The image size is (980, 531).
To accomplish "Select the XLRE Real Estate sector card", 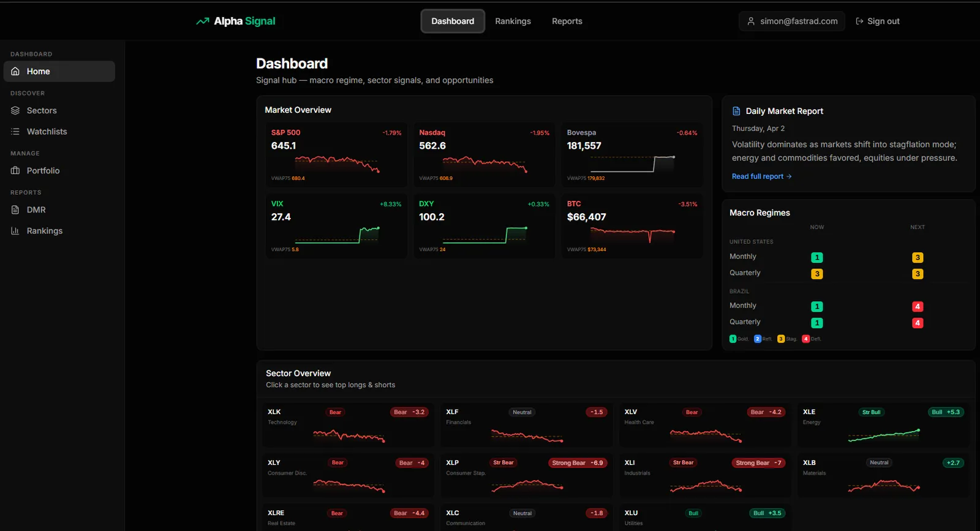I will click(x=348, y=518).
